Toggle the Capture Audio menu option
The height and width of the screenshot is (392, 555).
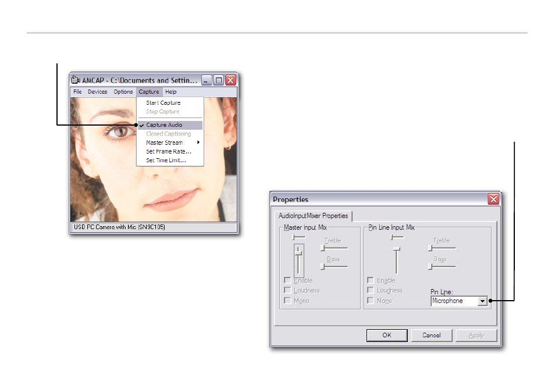point(169,125)
